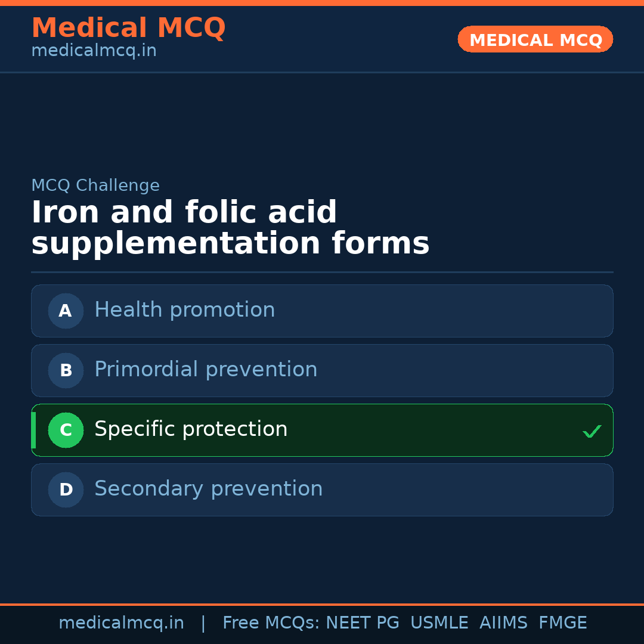The height and width of the screenshot is (644, 644).
Task: Click the iron and folic acid question heading
Action: 230,228
